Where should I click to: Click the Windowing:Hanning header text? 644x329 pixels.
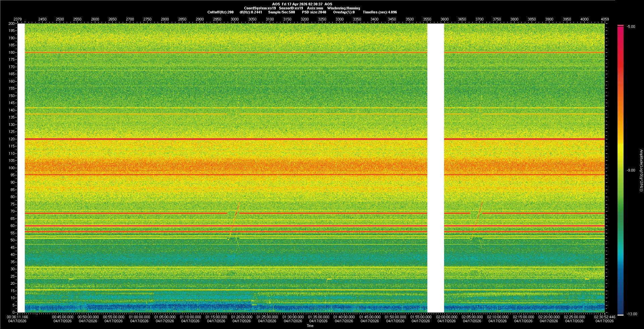tap(343, 8)
